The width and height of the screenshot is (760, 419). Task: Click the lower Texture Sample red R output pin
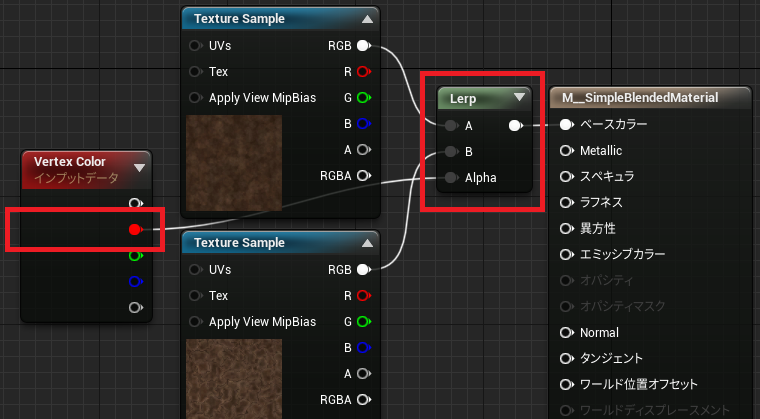click(364, 295)
